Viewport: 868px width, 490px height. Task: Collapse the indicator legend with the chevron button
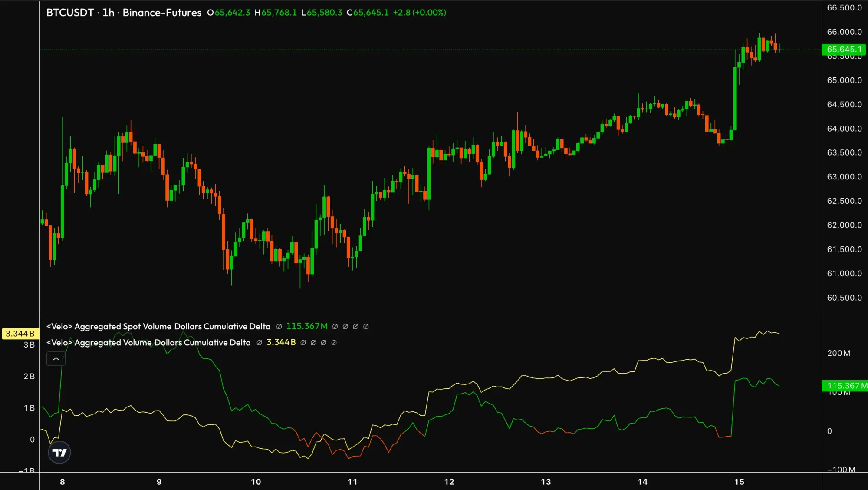[56, 359]
